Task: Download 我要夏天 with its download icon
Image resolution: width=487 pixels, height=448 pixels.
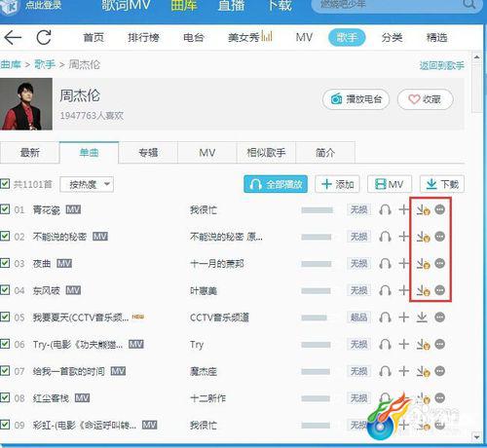Action: [422, 317]
